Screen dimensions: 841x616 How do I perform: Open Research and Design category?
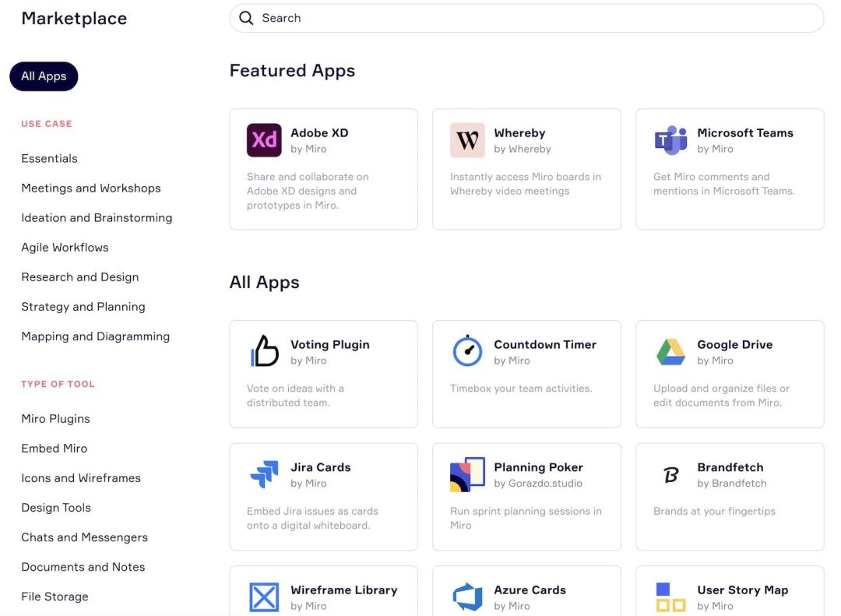pyautogui.click(x=80, y=277)
